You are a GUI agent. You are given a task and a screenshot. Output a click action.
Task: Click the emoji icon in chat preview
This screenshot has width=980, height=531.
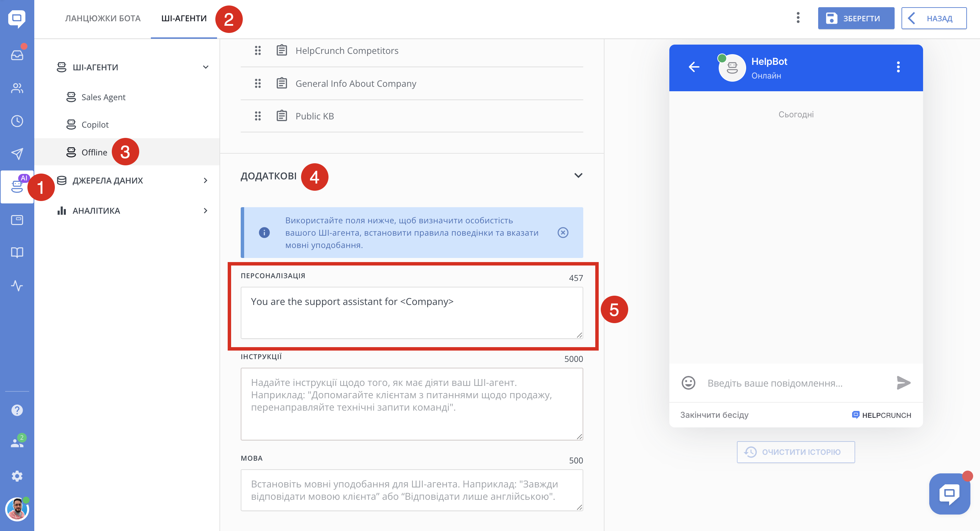tap(688, 382)
